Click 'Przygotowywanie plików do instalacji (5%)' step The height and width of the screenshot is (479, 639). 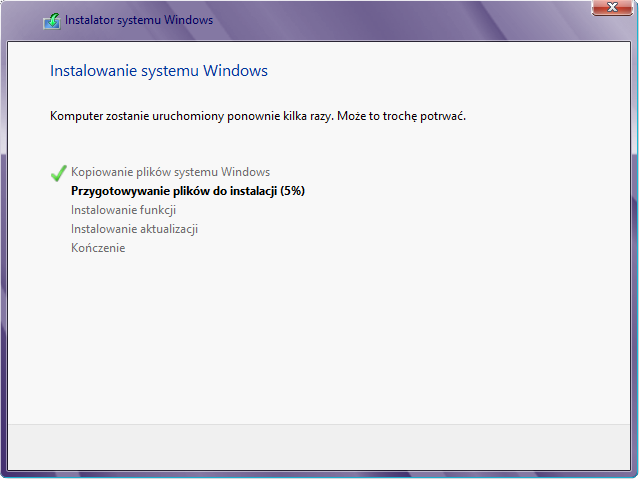[x=188, y=191]
